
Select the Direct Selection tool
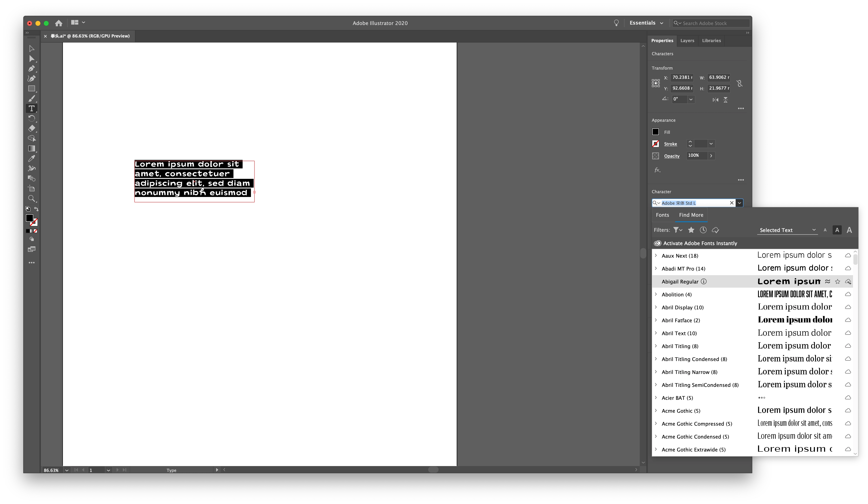pos(31,59)
